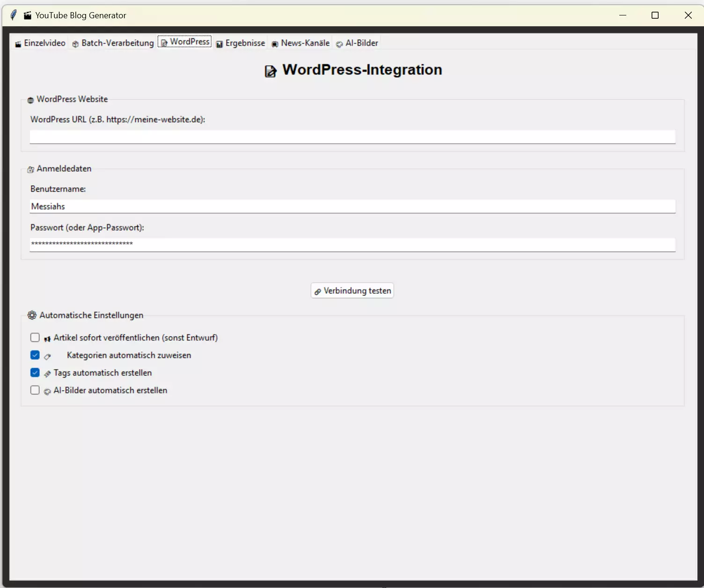Screen dimensions: 704x588
Task: Click the lock icon beside Anmeldedaten
Action: 30,169
